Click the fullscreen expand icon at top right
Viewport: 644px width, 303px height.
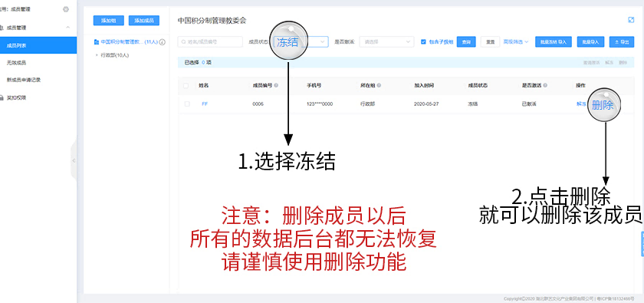(631, 20)
